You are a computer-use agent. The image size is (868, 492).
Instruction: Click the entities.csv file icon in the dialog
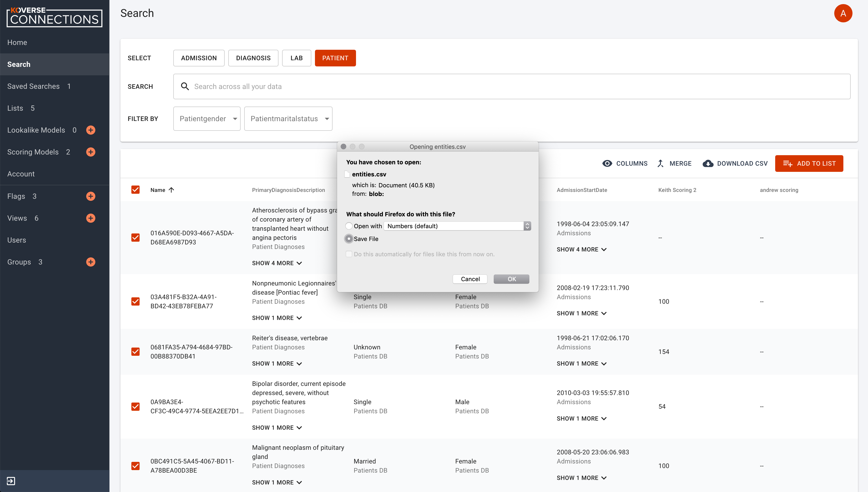pyautogui.click(x=347, y=174)
